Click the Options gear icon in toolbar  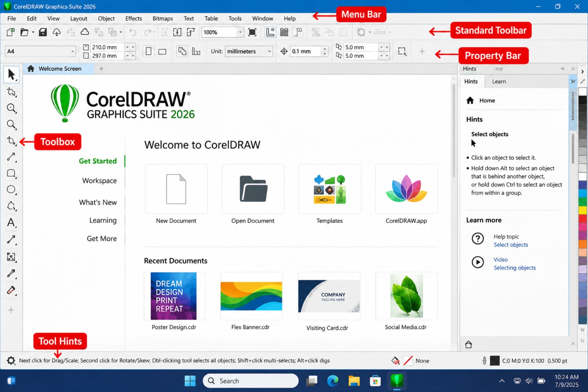pyautogui.click(x=361, y=32)
